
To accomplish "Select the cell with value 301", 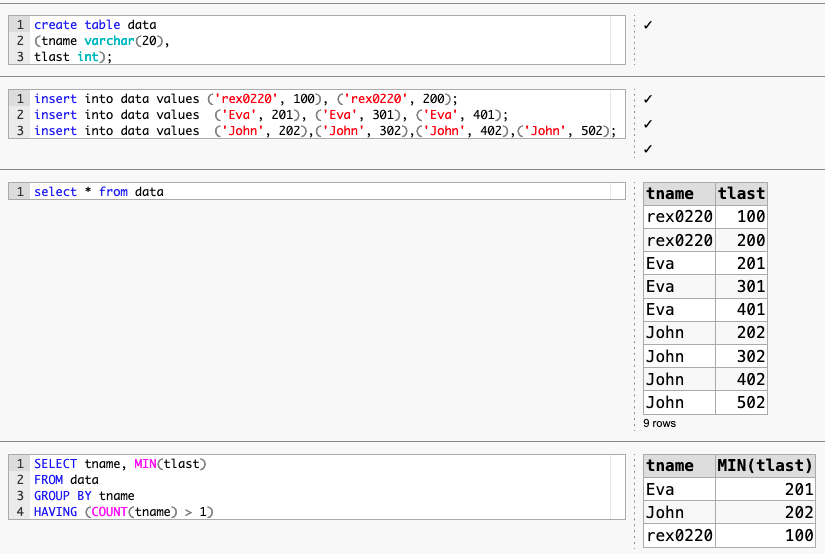I will point(741,287).
